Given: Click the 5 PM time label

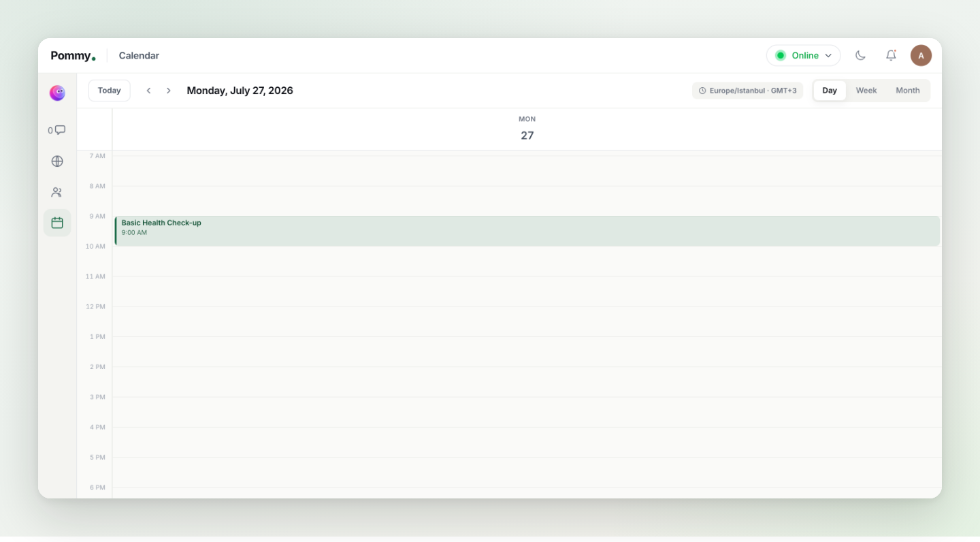Looking at the screenshot, I should (x=98, y=457).
